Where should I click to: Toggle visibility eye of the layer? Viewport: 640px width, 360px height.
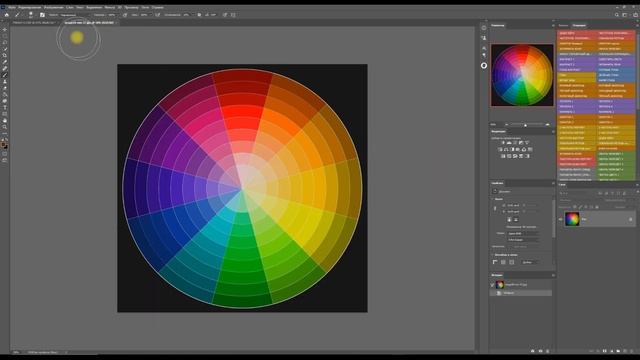pos(561,219)
